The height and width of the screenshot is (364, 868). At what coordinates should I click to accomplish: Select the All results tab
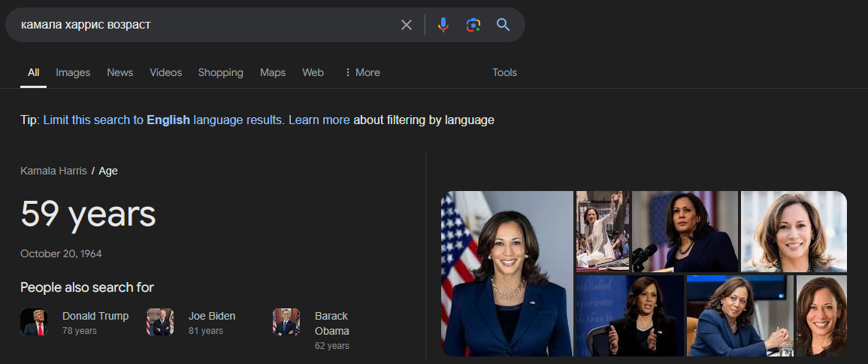(33, 73)
